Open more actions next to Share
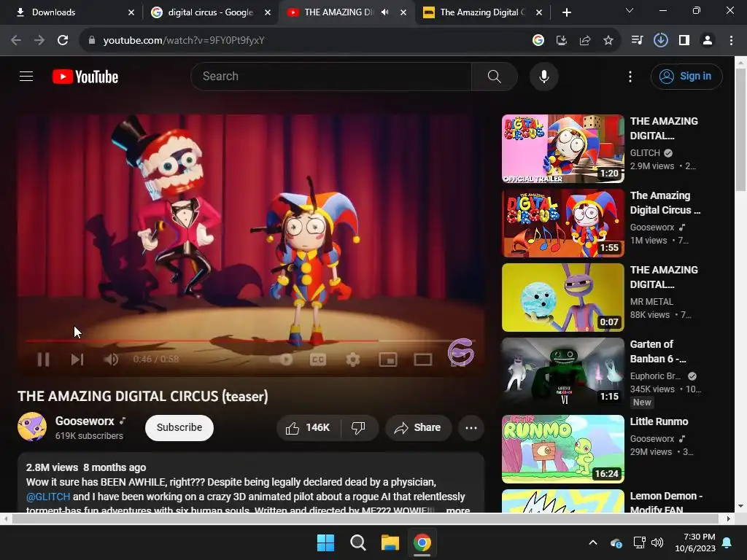The height and width of the screenshot is (560, 747). (x=471, y=427)
